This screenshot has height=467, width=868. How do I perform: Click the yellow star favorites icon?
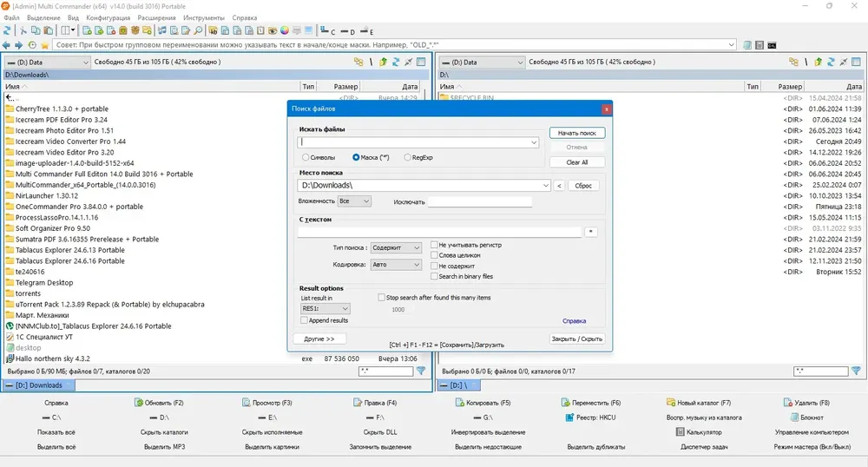[x=45, y=45]
